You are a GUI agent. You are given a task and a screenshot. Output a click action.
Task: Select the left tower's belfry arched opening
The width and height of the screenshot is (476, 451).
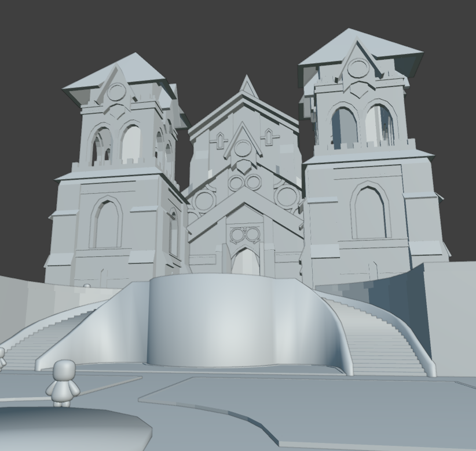coord(131,144)
